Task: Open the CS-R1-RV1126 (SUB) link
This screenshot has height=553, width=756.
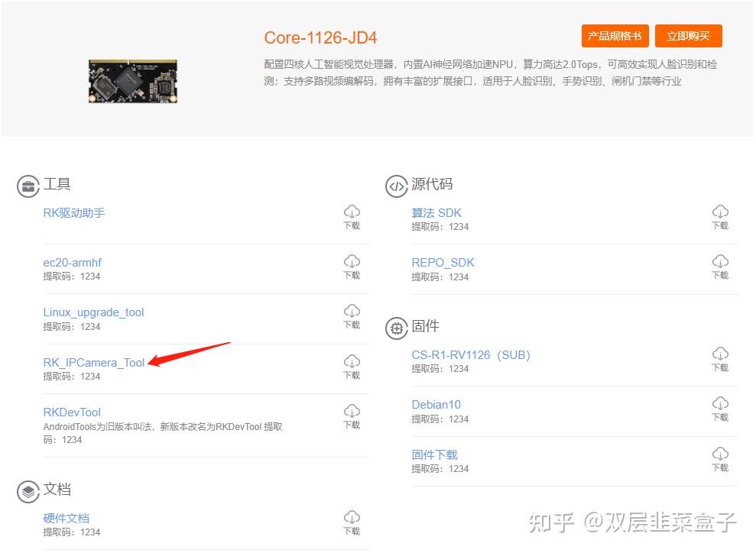Action: click(x=471, y=355)
